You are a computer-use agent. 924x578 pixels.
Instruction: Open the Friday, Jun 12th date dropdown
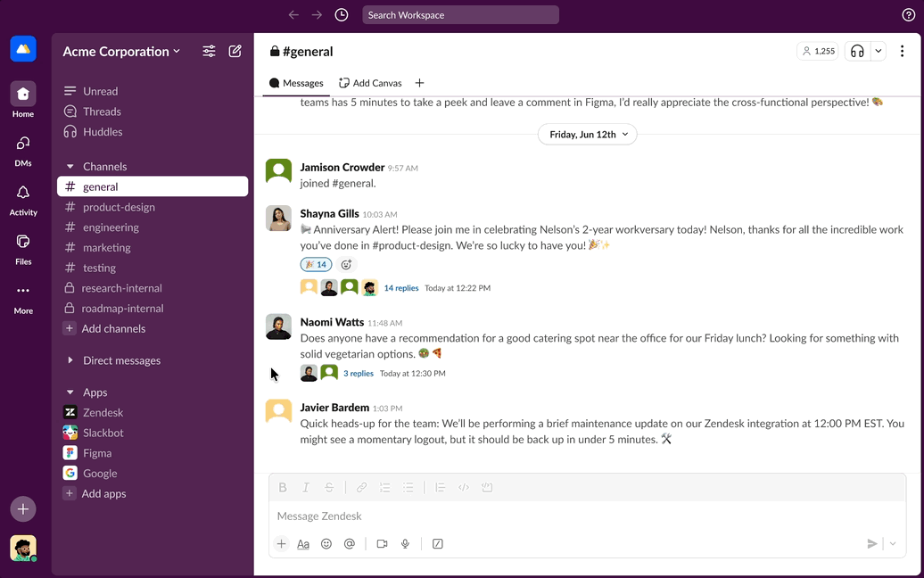(588, 135)
